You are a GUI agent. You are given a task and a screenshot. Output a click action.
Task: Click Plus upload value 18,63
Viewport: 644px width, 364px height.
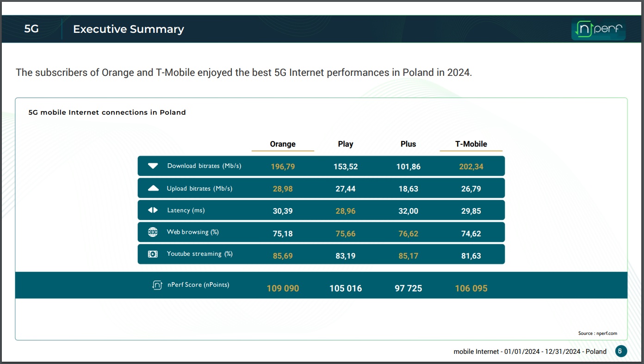pos(409,189)
